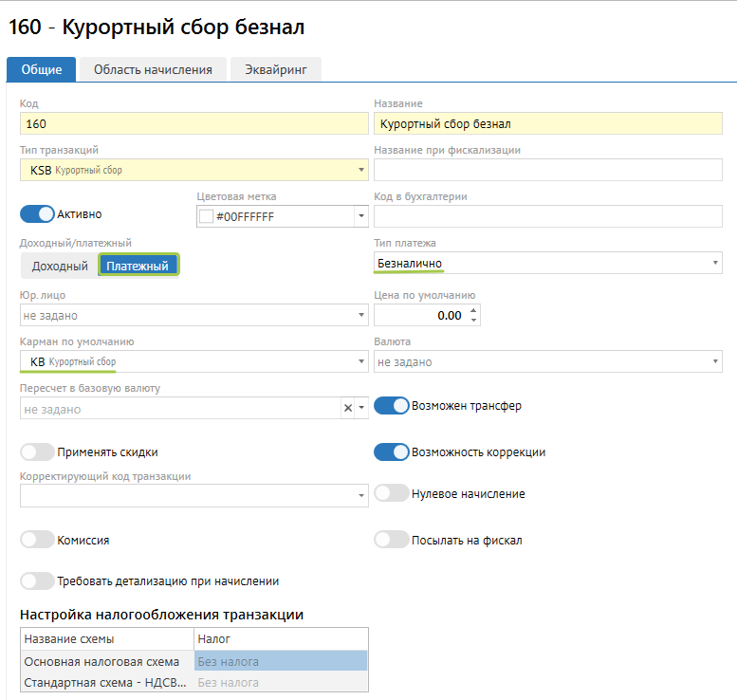Click the white Цветовая метка swatch

[206, 216]
